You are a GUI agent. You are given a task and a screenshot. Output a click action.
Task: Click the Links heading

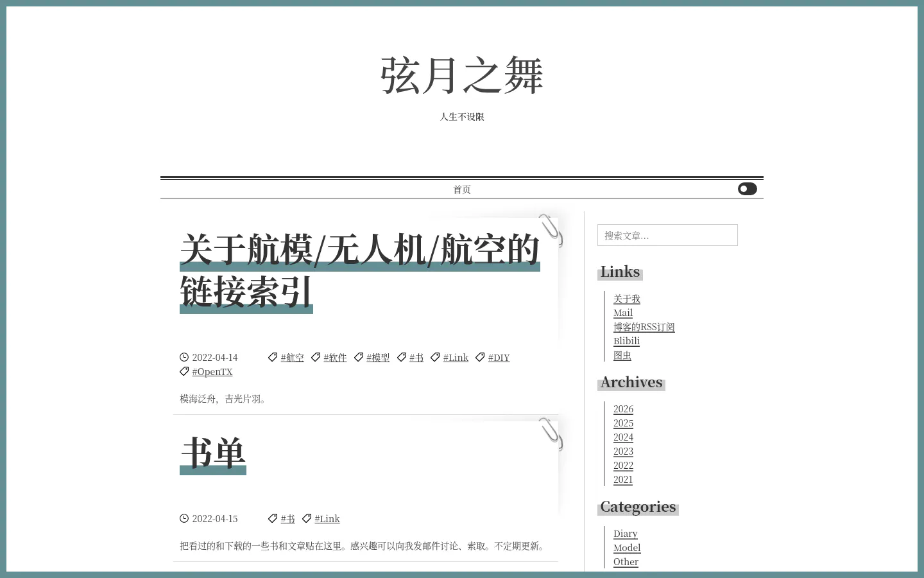click(x=620, y=272)
